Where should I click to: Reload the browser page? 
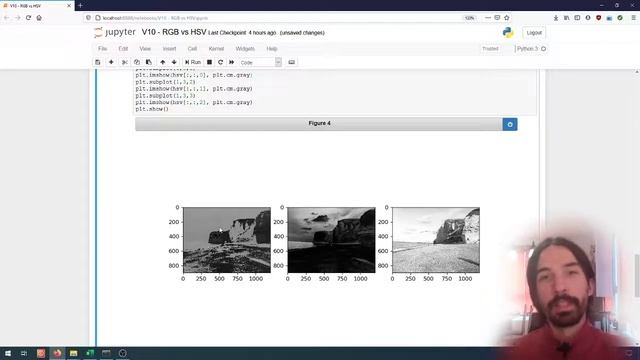pyautogui.click(x=28, y=18)
